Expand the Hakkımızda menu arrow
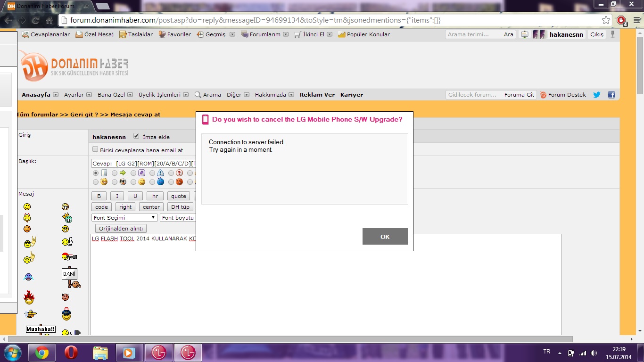Image resolution: width=644 pixels, height=362 pixels. 291,95
